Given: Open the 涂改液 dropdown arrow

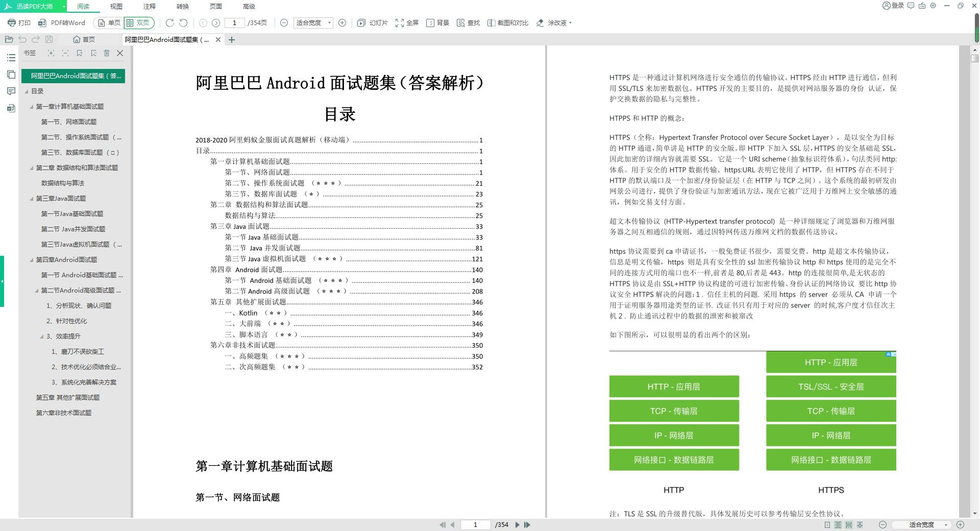Looking at the screenshot, I should [570, 23].
